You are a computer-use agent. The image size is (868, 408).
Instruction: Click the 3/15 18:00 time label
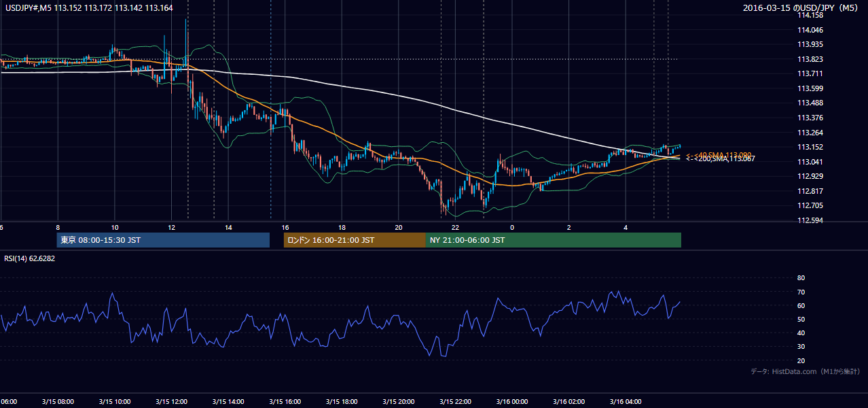(342, 401)
